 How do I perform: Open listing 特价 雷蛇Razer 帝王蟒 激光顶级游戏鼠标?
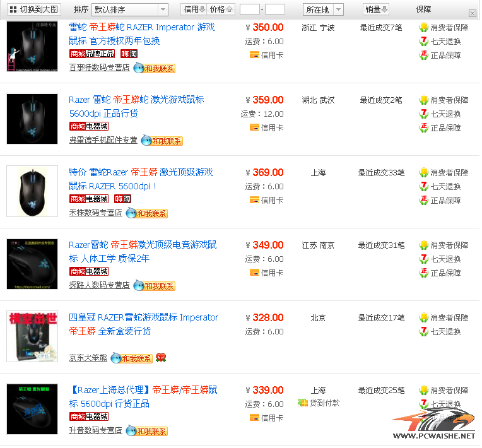point(141,179)
